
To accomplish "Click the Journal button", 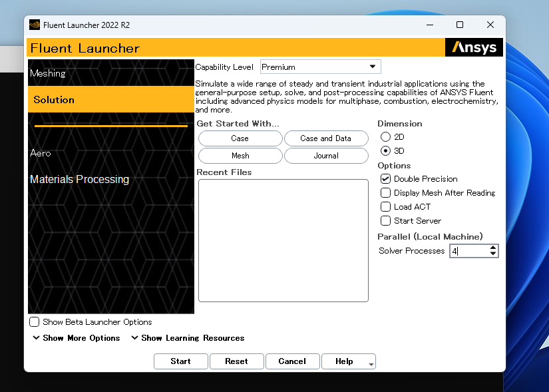I will coord(326,156).
